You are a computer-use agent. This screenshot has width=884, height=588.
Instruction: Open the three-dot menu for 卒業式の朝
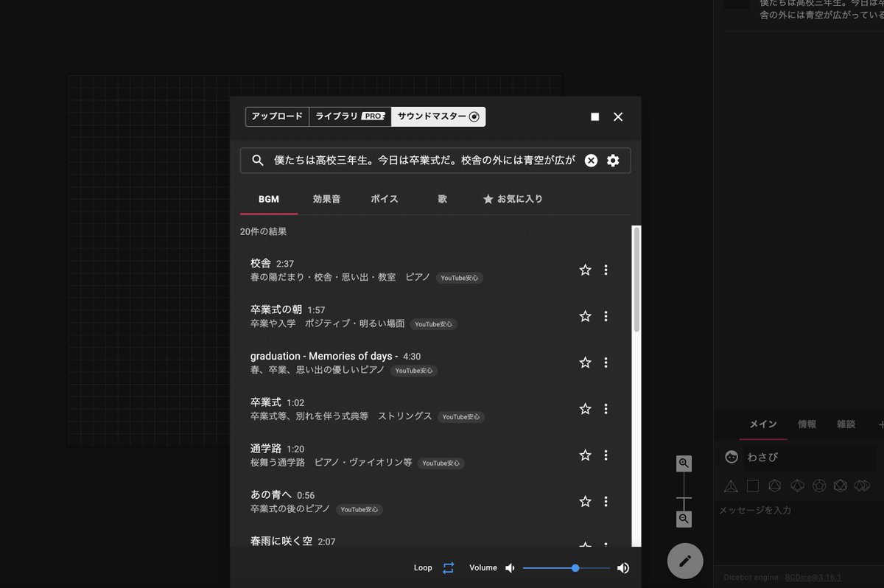606,316
